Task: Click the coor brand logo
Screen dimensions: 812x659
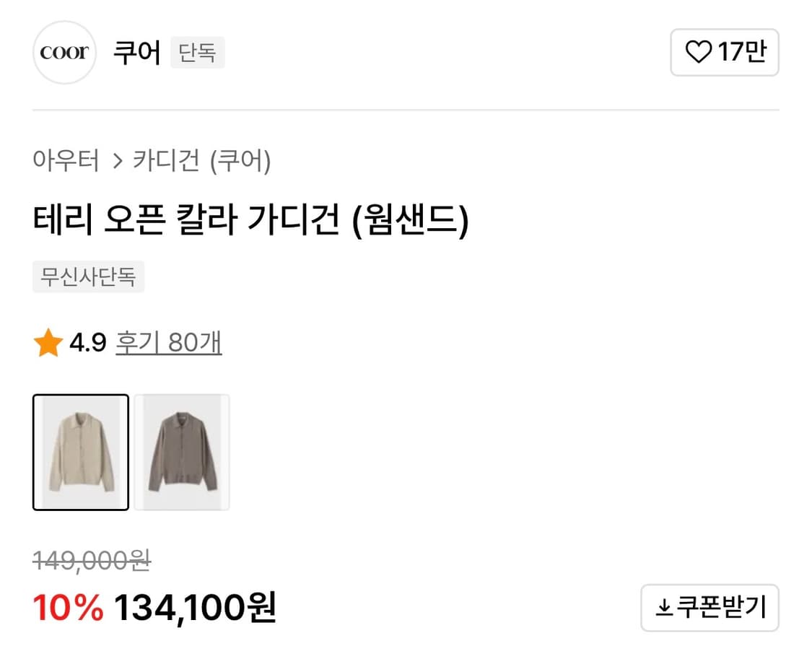Action: pos(64,53)
